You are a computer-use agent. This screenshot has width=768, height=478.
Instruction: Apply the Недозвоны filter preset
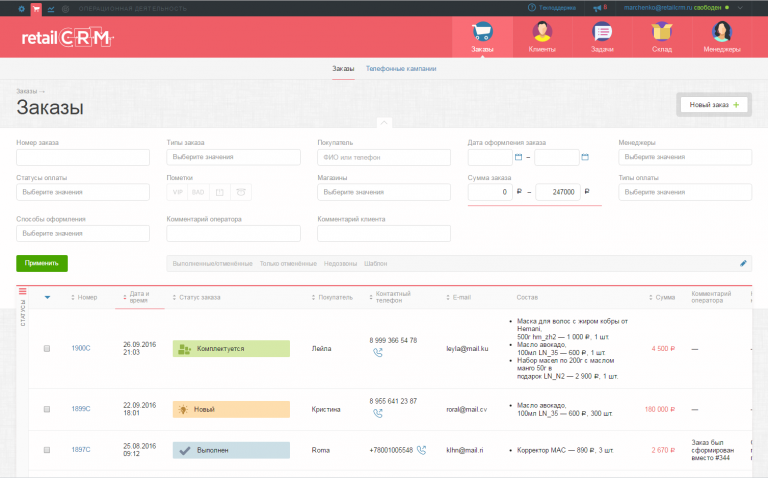click(x=340, y=263)
